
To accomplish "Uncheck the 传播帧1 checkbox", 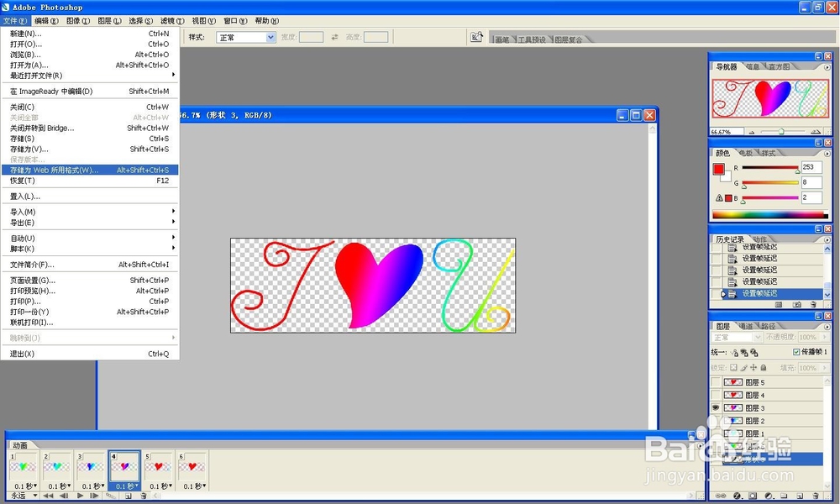I will (x=796, y=351).
